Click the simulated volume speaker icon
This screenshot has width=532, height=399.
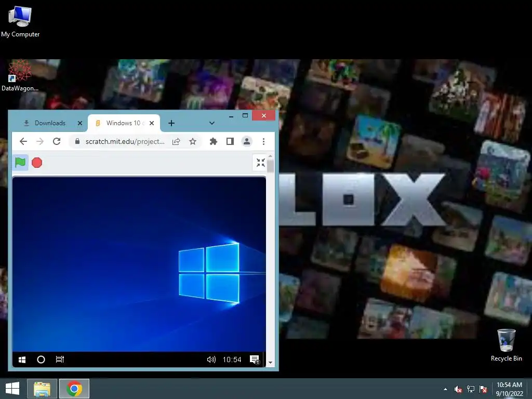pos(211,360)
